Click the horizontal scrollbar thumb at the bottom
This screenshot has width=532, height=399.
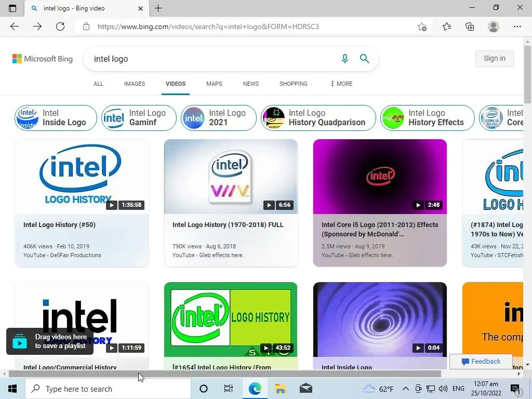click(224, 374)
